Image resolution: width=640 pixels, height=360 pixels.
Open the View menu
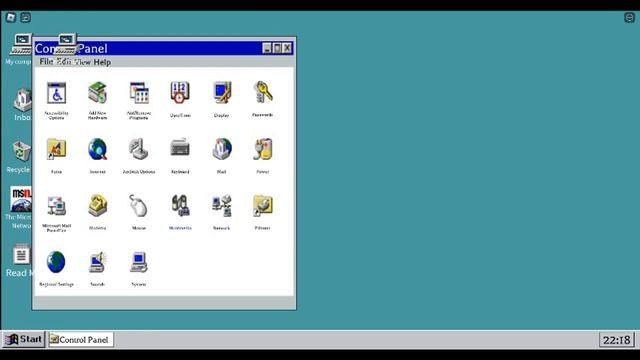[x=82, y=62]
